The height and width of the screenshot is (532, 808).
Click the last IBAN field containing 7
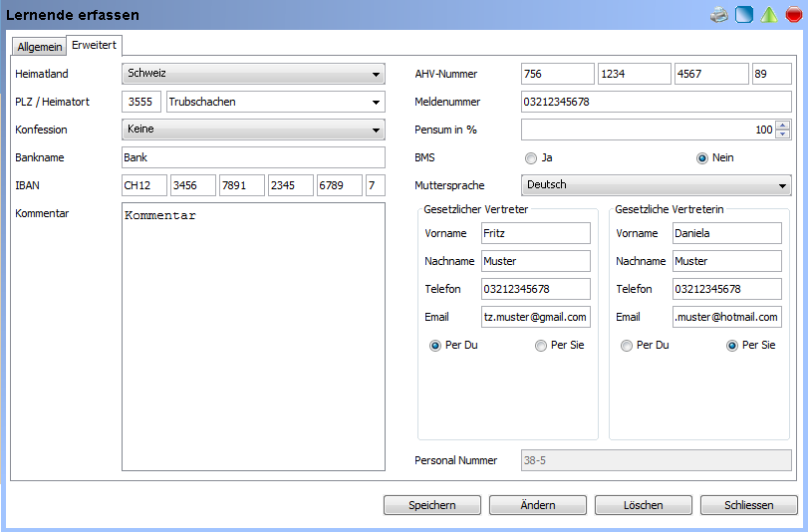click(376, 185)
